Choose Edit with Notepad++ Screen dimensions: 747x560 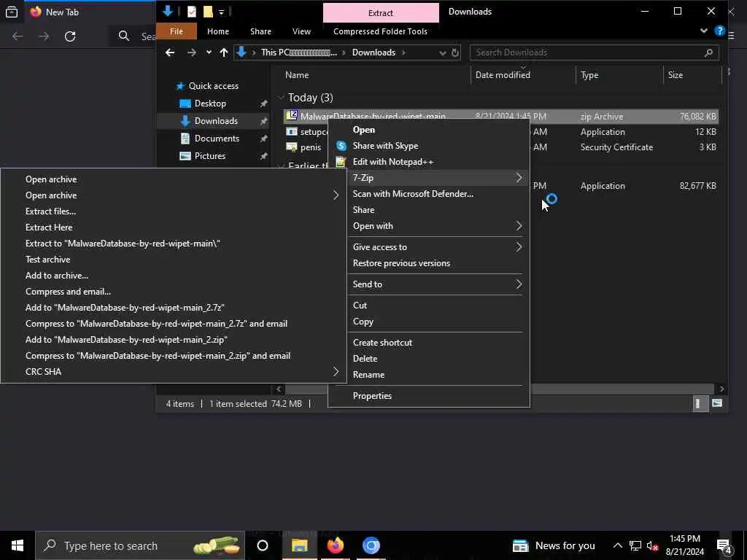point(393,162)
